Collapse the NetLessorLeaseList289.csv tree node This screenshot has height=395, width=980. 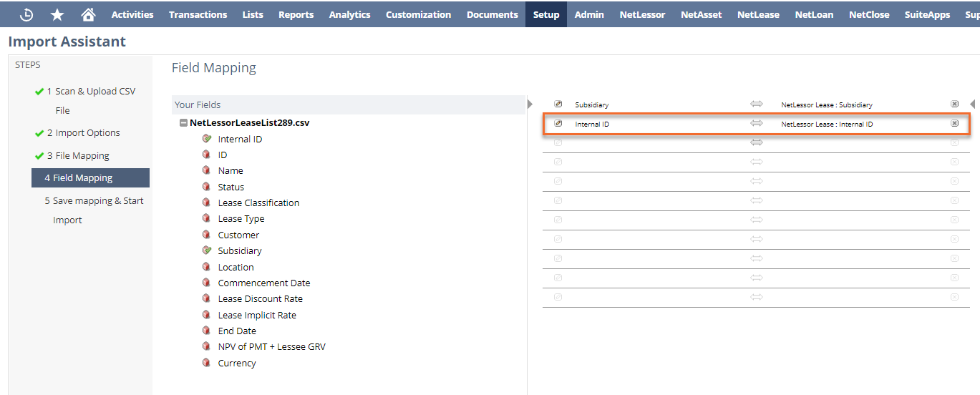click(x=183, y=123)
